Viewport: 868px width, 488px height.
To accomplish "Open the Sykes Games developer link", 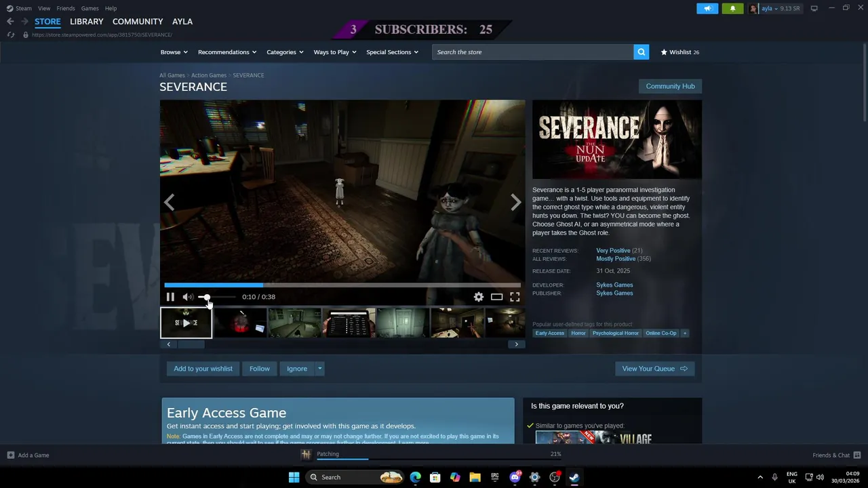I will 614,285.
